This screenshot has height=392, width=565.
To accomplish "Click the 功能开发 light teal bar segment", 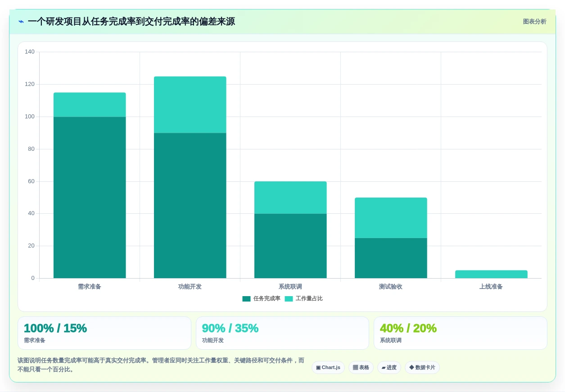I will coord(190,105).
